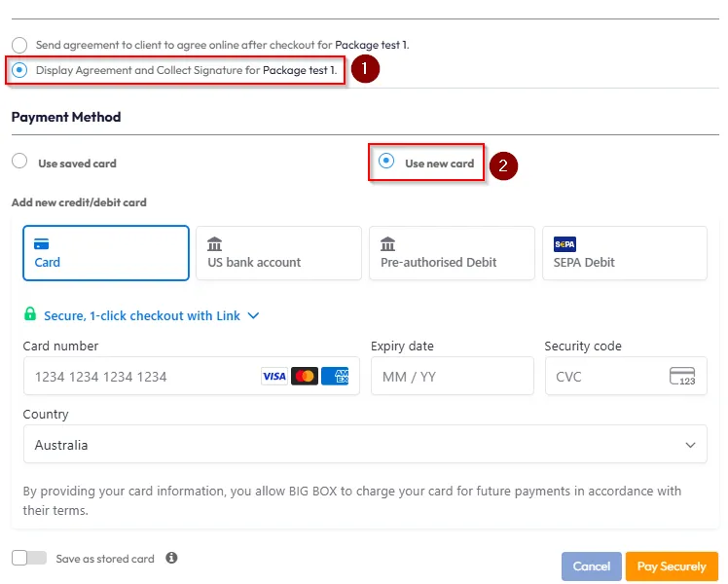Click the CVC card hint icon
Screen dimensions: 728x584
pyautogui.click(x=682, y=376)
